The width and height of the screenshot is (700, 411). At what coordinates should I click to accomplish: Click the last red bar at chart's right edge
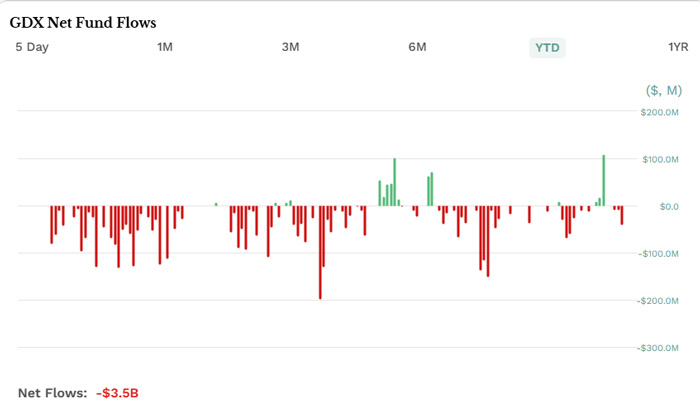tap(621, 215)
